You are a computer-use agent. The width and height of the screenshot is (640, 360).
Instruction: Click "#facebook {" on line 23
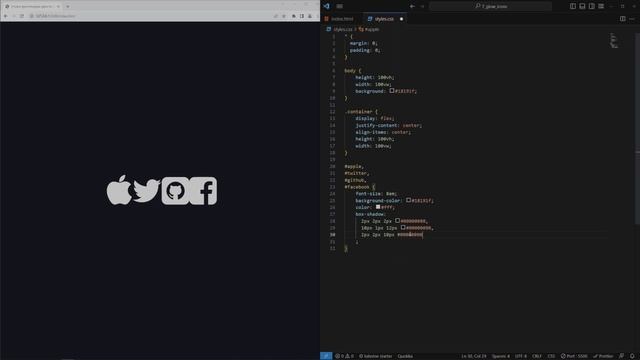(360, 187)
